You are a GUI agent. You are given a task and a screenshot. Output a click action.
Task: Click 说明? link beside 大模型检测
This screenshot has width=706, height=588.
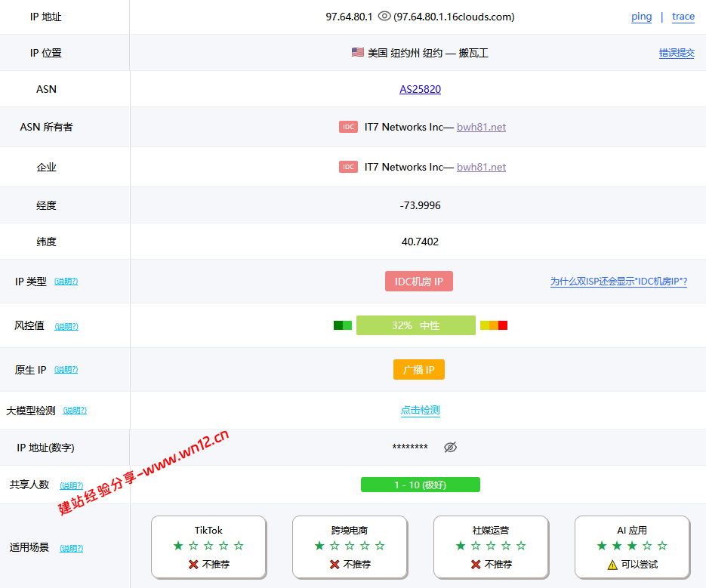click(x=75, y=411)
